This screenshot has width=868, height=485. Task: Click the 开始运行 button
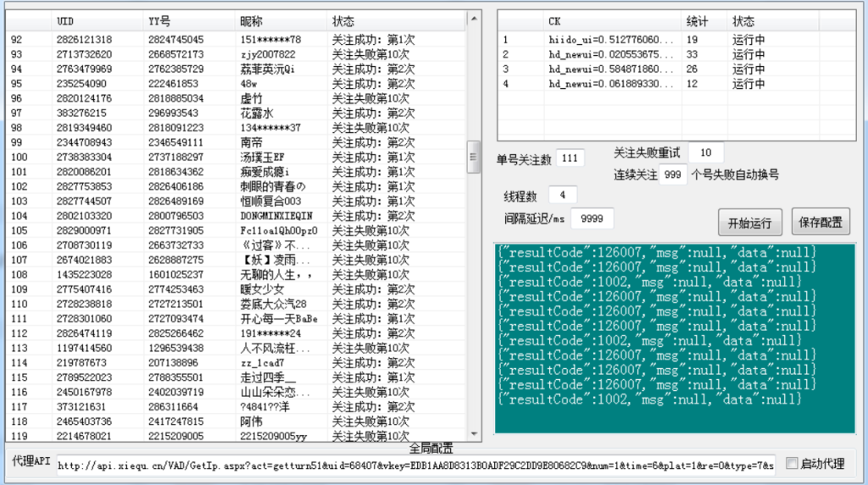749,223
